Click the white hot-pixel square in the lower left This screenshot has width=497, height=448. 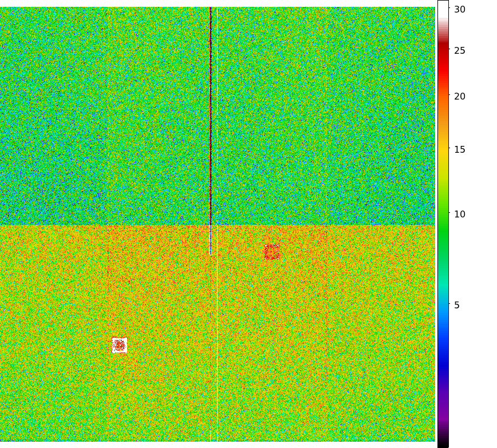(x=120, y=345)
